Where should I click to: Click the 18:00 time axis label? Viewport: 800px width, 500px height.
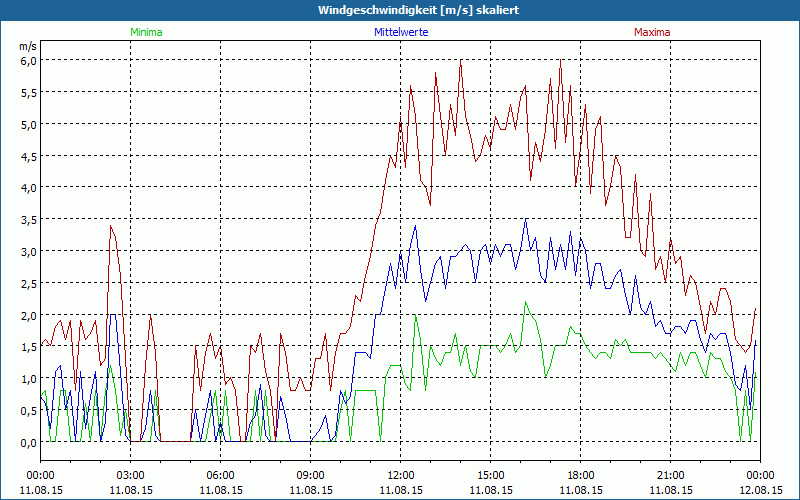[x=580, y=476]
